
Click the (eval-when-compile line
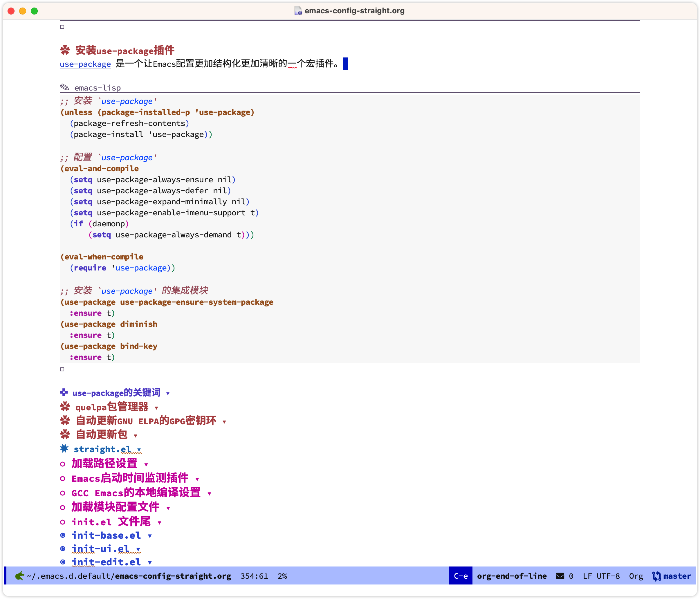[x=102, y=257]
